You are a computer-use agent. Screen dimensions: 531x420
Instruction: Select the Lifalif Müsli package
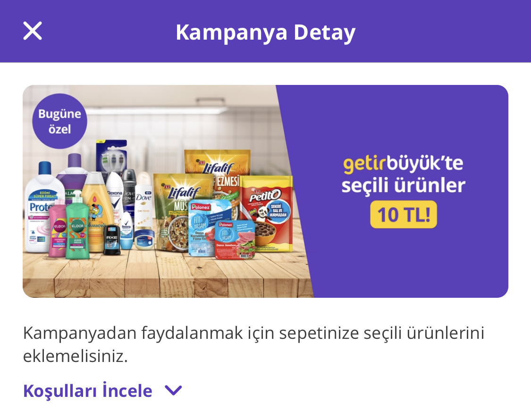pos(171,212)
